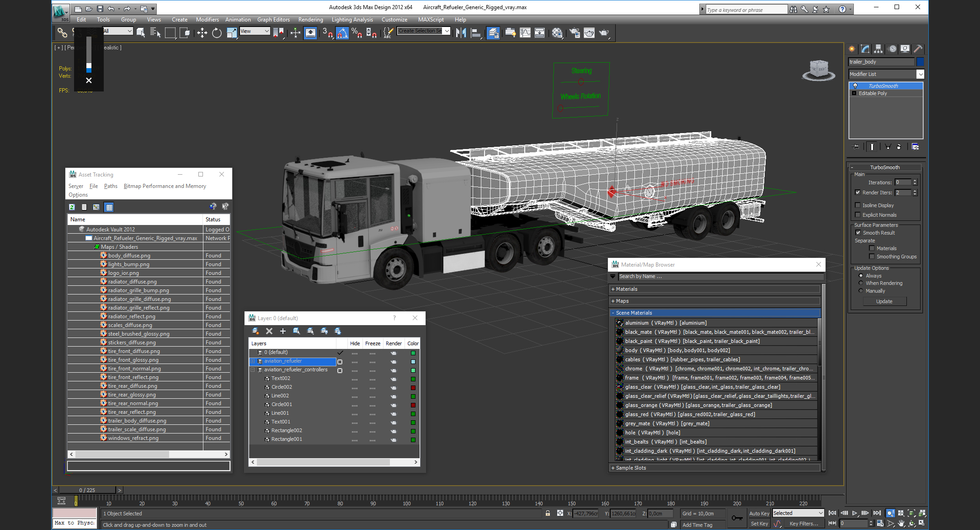Switch to the Utilities hammer panel

pyautogui.click(x=918, y=49)
